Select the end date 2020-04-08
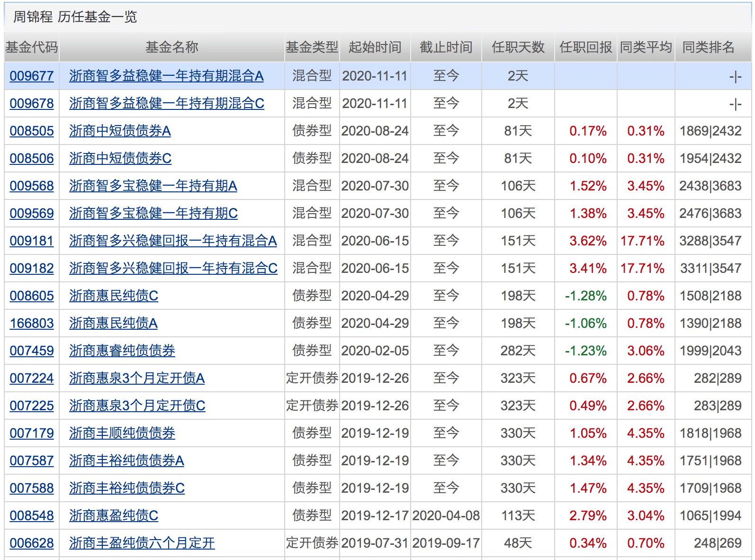755x560 pixels. (446, 515)
